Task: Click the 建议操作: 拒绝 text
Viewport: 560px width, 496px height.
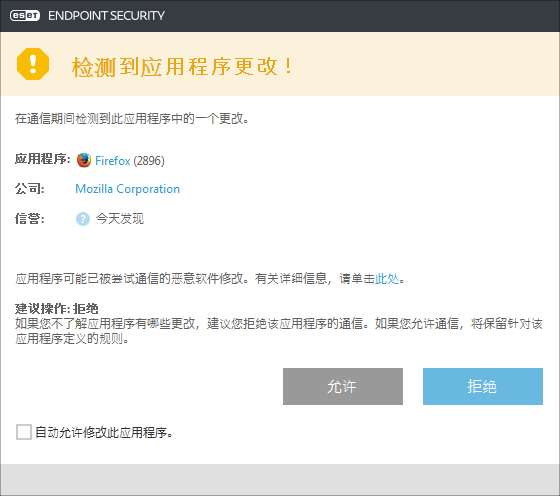Action: click(56, 309)
